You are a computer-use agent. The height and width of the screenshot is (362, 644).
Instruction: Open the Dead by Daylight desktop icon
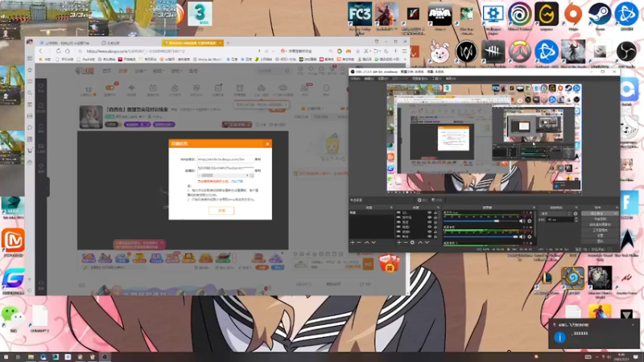pos(493,51)
